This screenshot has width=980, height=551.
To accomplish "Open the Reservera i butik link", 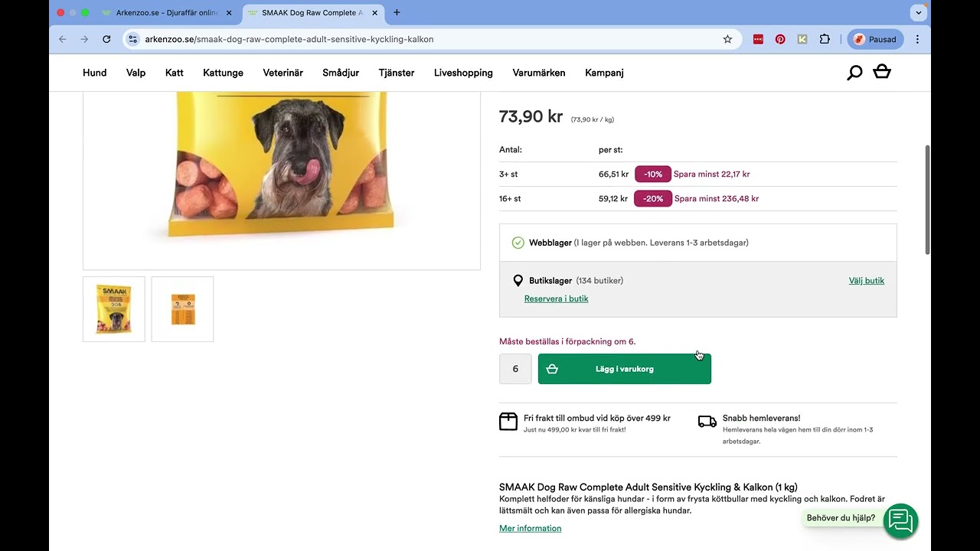I will [556, 298].
